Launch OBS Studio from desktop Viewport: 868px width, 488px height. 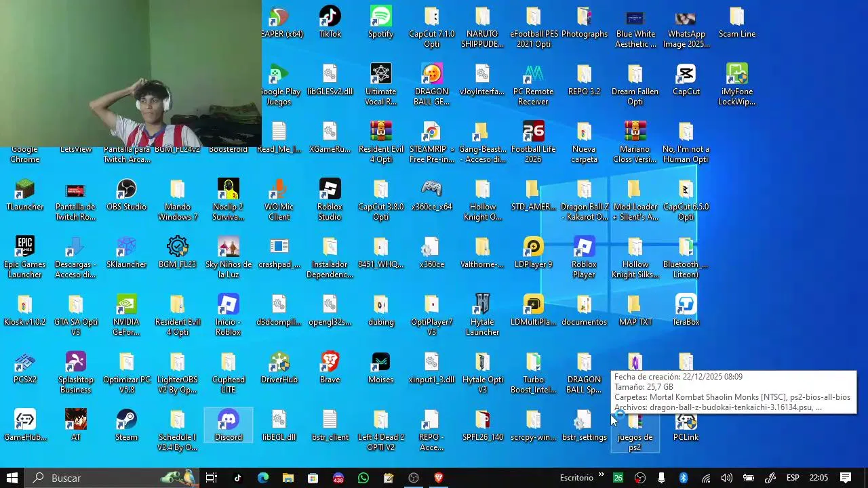126,195
